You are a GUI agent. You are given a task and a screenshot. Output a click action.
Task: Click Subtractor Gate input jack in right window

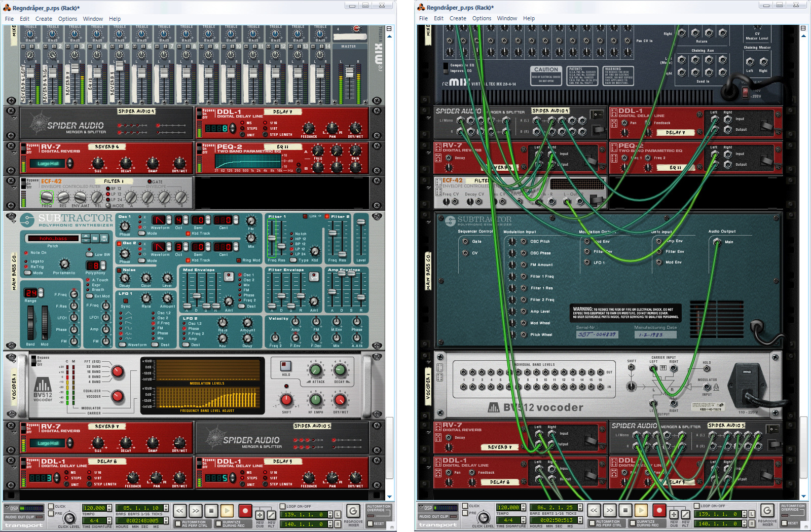[466, 242]
